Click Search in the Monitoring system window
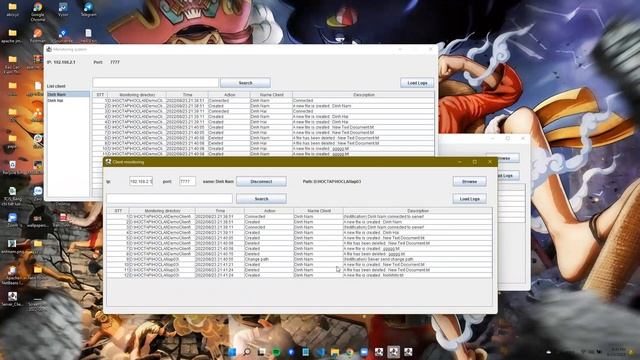The height and width of the screenshot is (360, 640). (x=245, y=83)
